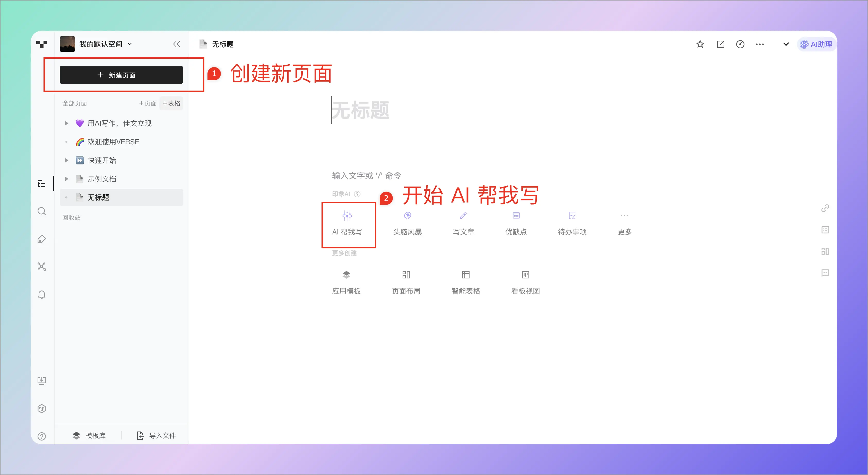Viewport: 868px width, 475px height.
Task: Click the tag icon in left sidebar
Action: pos(42,239)
